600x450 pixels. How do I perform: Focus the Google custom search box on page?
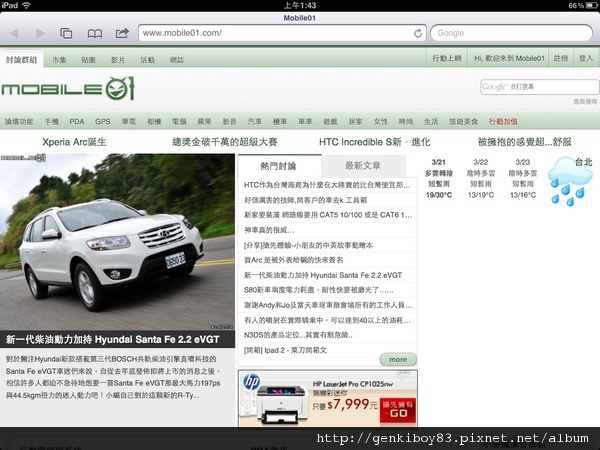540,87
